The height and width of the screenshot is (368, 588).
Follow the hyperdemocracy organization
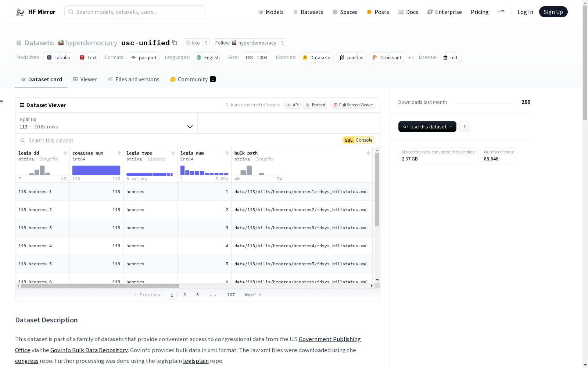pyautogui.click(x=245, y=43)
